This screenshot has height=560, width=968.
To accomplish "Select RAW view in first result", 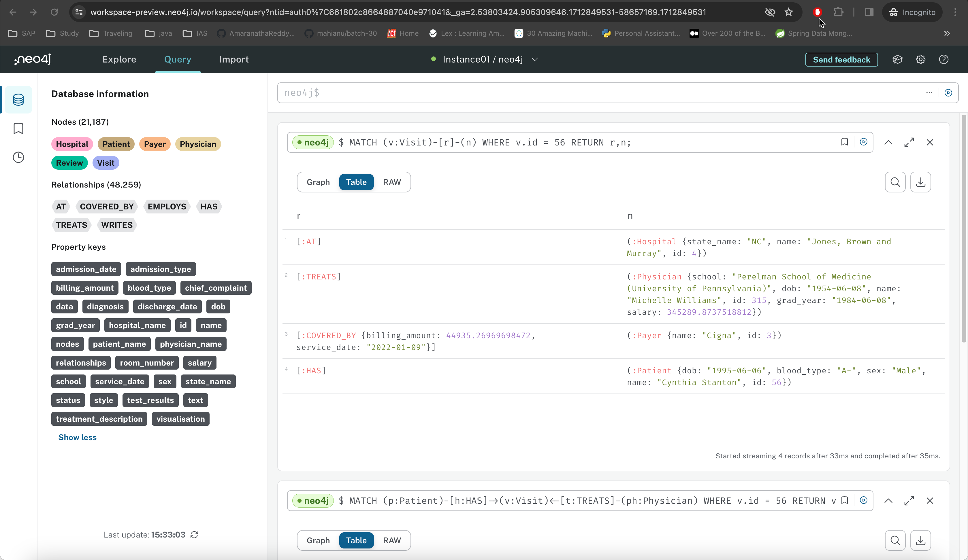I will pyautogui.click(x=392, y=182).
